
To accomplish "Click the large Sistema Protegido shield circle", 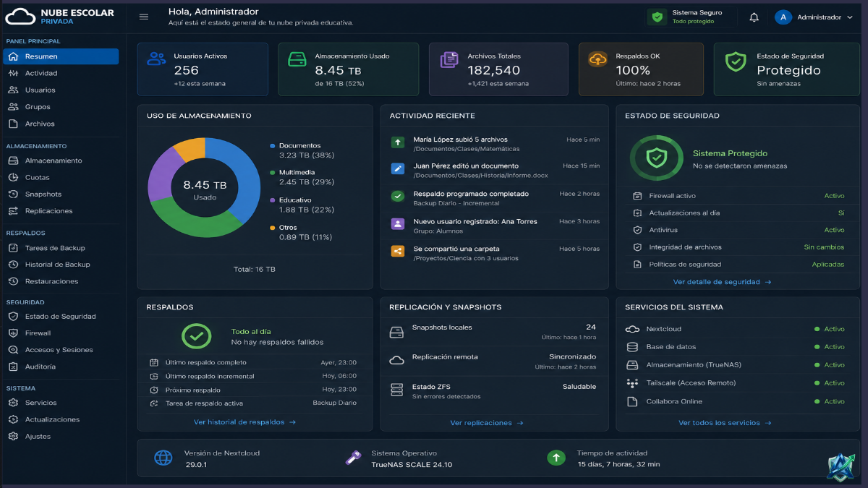I will 656,158.
